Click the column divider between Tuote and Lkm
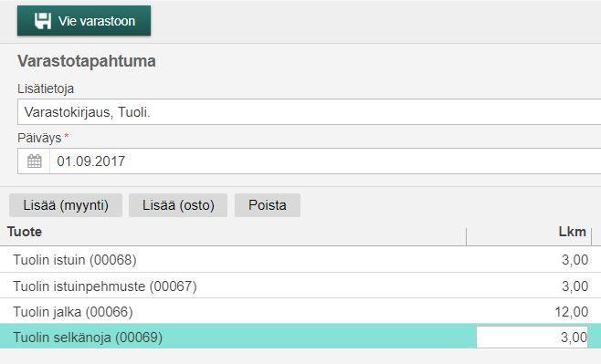 pyautogui.click(x=467, y=236)
